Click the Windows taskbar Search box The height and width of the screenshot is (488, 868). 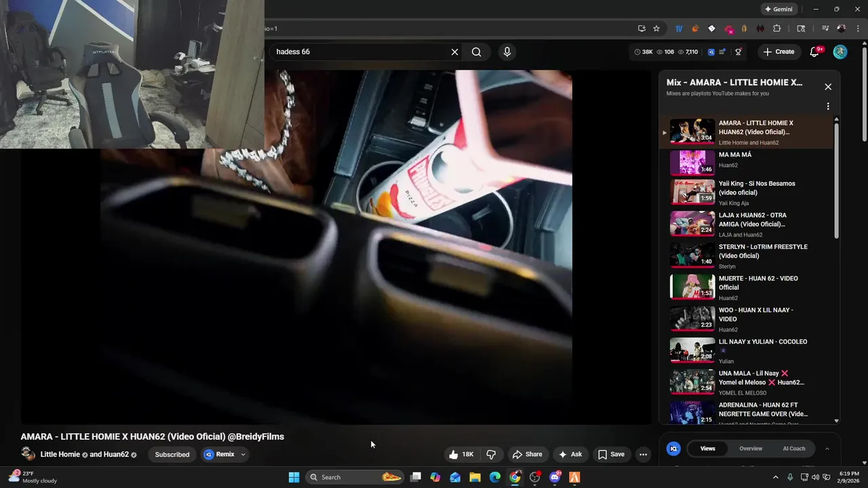point(355,477)
